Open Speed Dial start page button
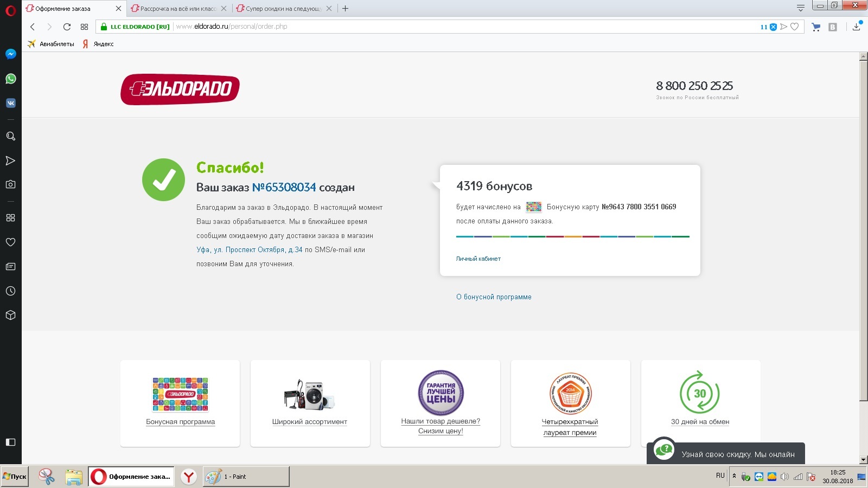This screenshot has width=868, height=488. tap(84, 27)
